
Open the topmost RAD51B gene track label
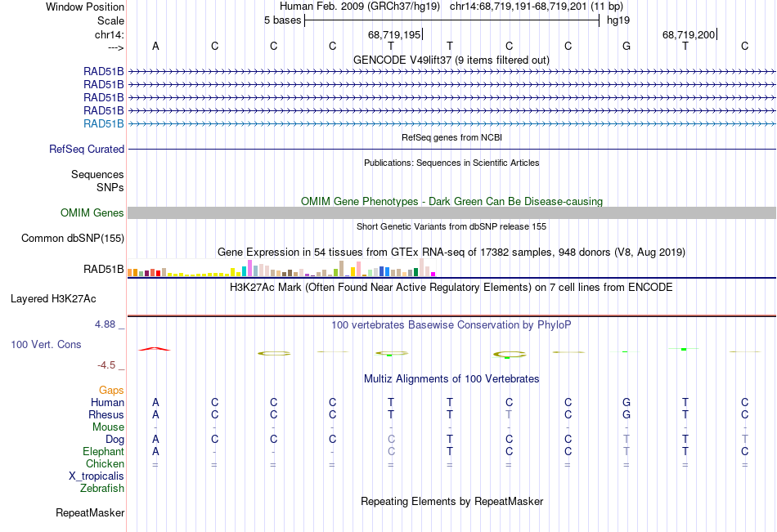pos(104,71)
